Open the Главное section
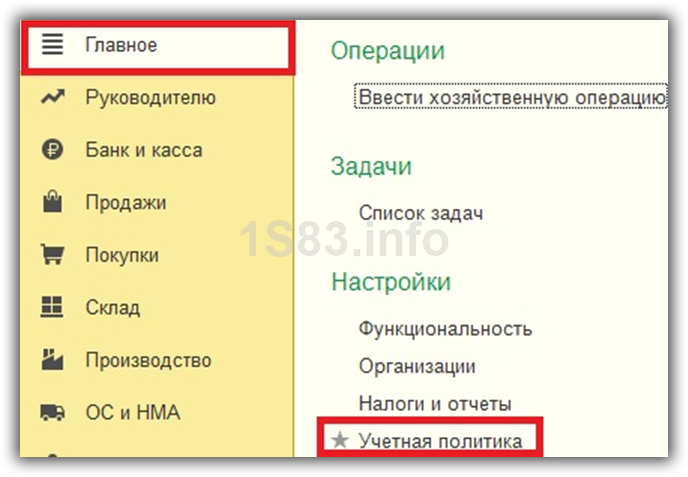 coord(121,45)
